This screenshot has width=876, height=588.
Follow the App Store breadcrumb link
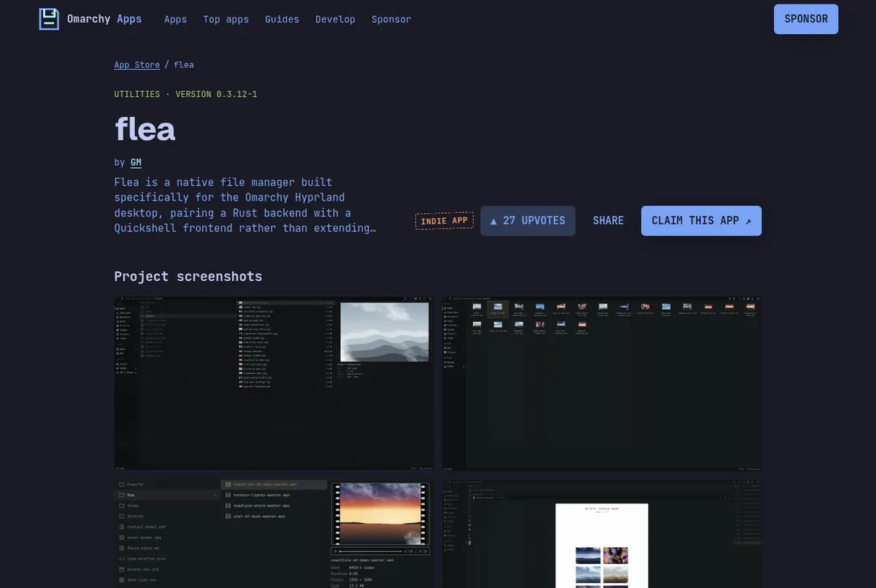coord(137,65)
